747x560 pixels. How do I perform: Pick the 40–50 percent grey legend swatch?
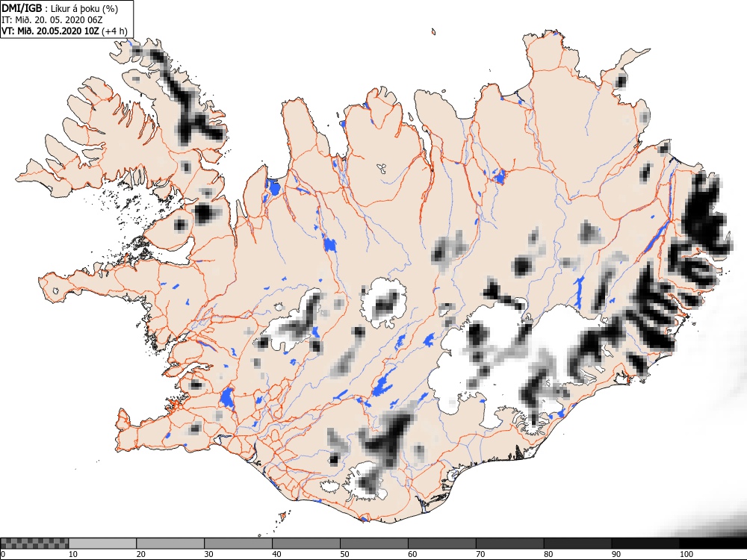coord(306,544)
